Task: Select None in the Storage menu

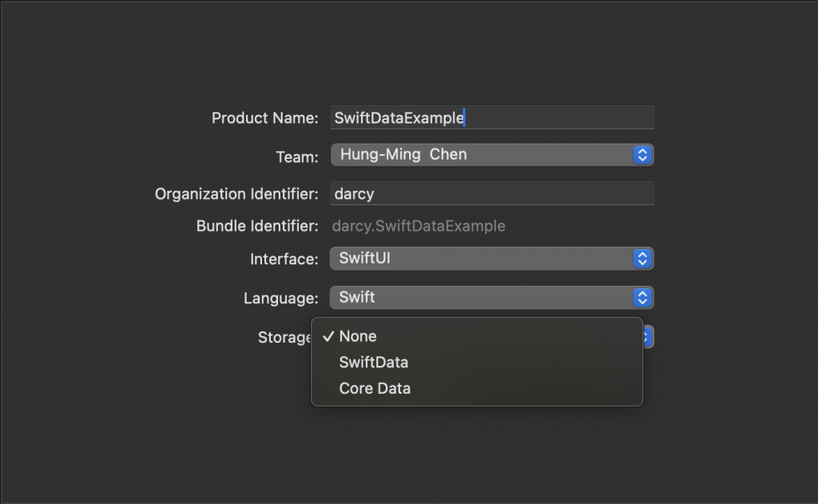Action: click(358, 336)
